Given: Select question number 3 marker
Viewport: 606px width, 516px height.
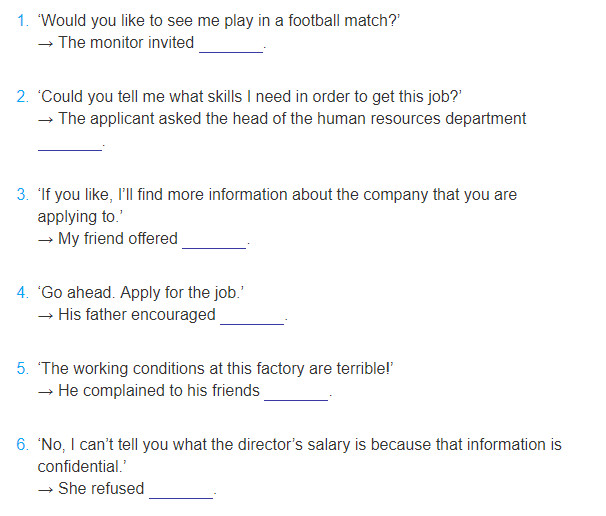Looking at the screenshot, I should (23, 195).
